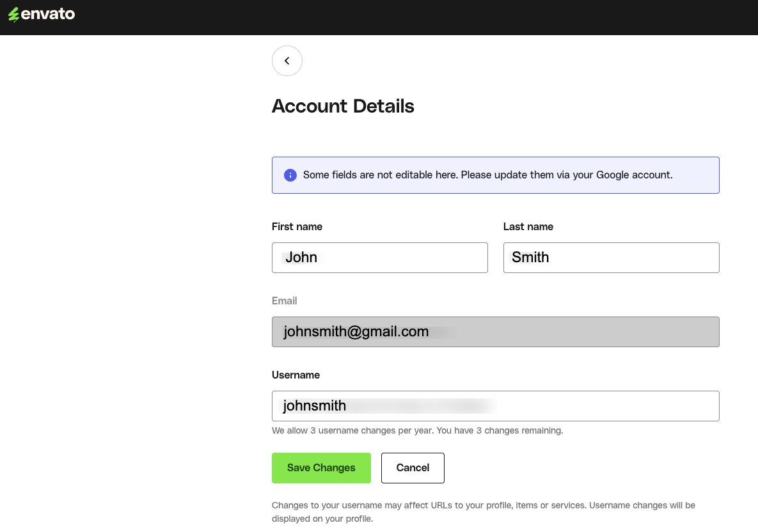Click the Envato wordmark text
758x532 pixels.
[48, 13]
